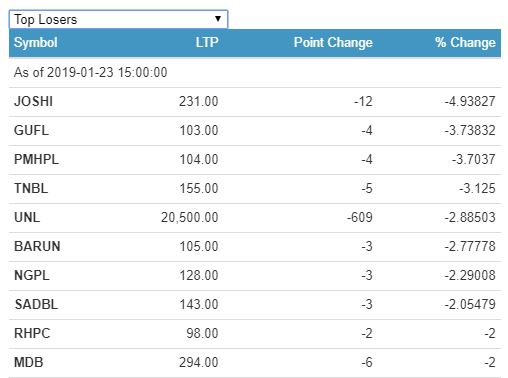
Task: Click the dropdown arrow beside Top Losers
Action: 218,19
